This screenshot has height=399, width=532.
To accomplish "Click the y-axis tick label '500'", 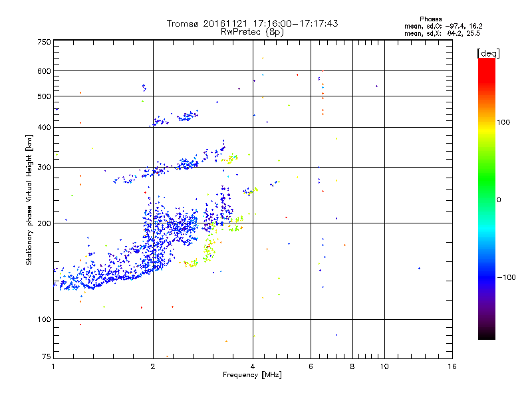I will point(44,96).
